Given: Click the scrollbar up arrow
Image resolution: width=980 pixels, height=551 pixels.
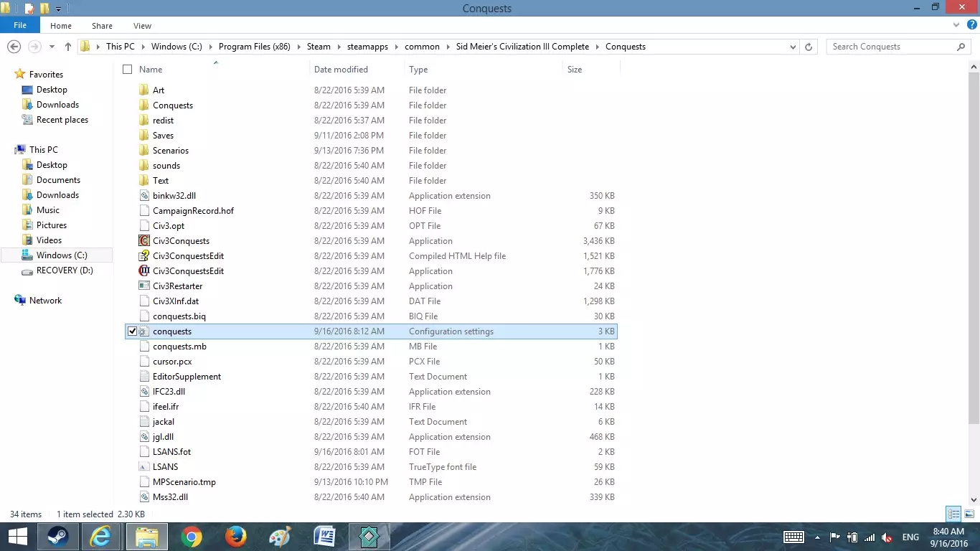Looking at the screenshot, I should 974,67.
